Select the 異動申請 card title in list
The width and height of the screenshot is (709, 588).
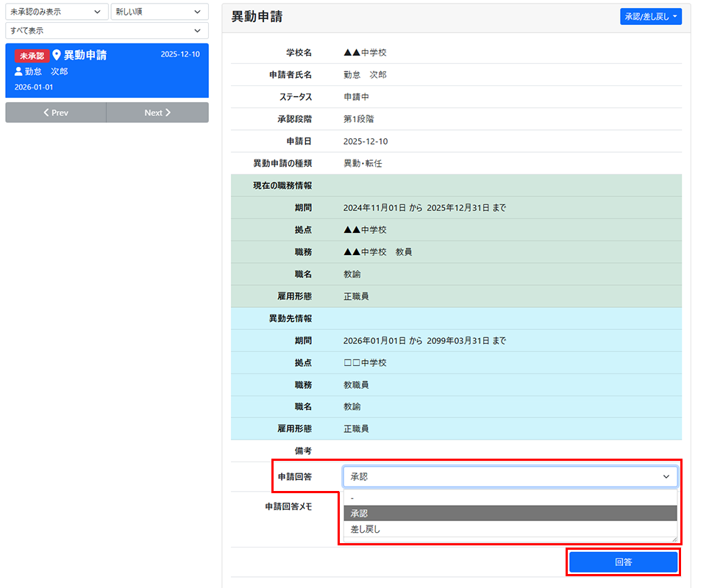coord(85,55)
